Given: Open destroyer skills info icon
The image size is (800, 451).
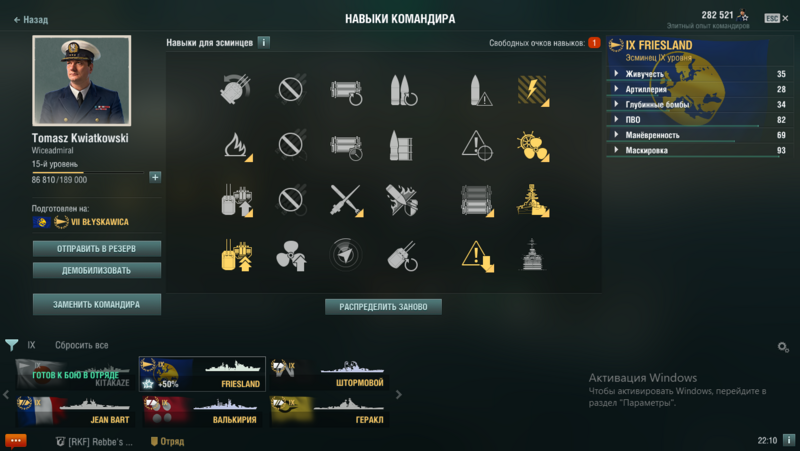Looking at the screenshot, I should click(263, 42).
